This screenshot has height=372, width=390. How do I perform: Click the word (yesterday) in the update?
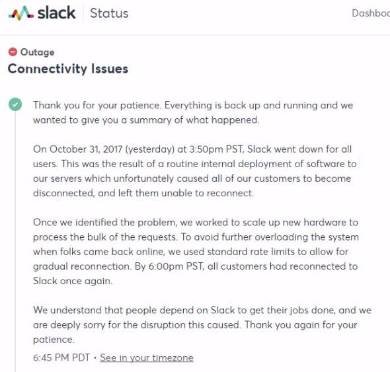pos(150,149)
